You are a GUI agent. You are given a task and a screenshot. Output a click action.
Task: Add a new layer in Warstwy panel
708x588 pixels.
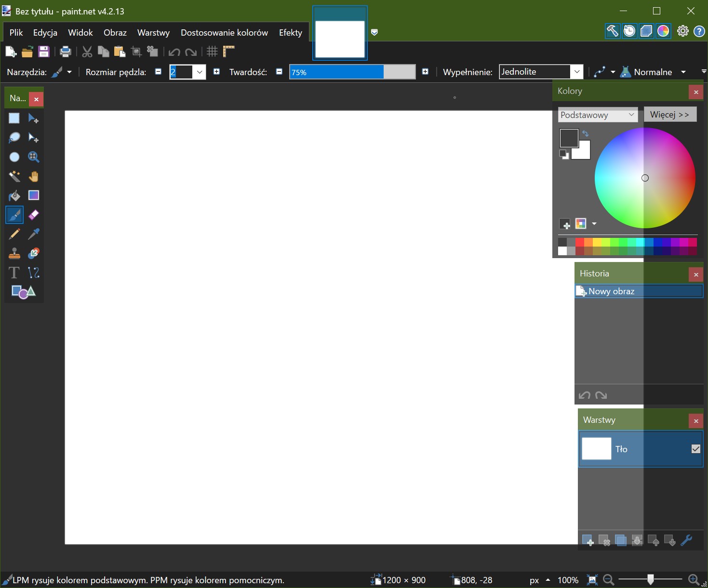coord(588,540)
